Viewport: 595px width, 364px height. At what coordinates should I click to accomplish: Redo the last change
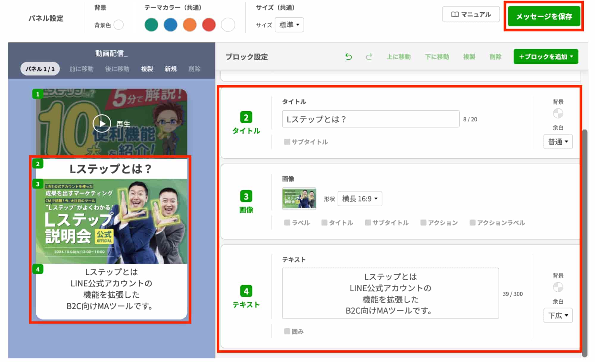tap(369, 57)
